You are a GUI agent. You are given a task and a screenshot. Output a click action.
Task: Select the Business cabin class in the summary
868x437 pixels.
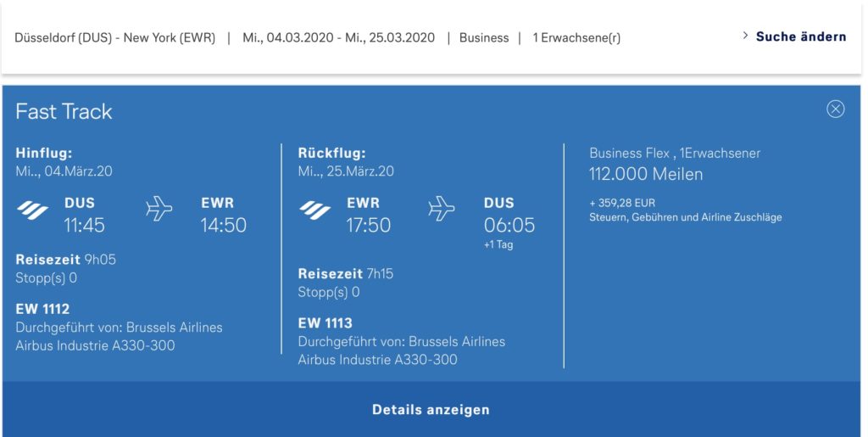tap(484, 38)
